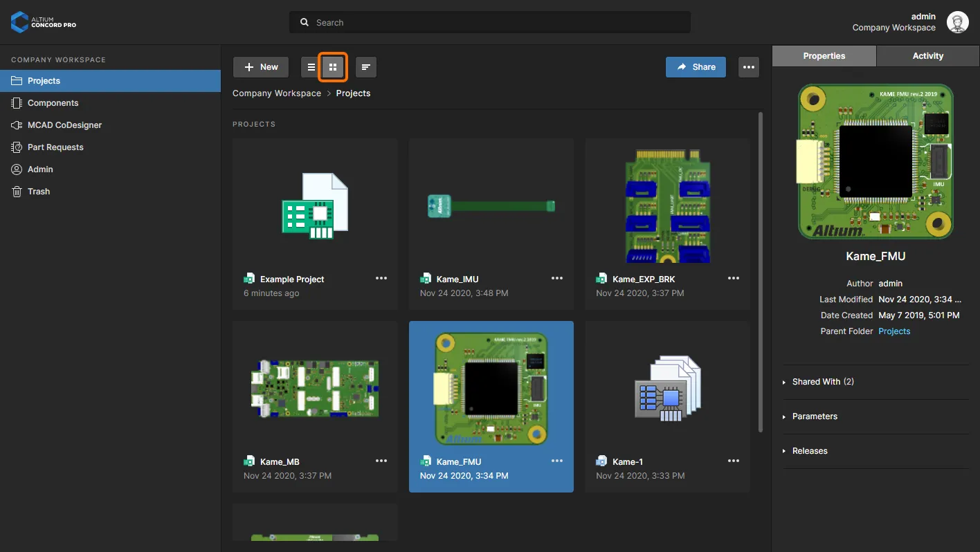This screenshot has height=552, width=980.
Task: Switch to list view
Action: coord(311,67)
